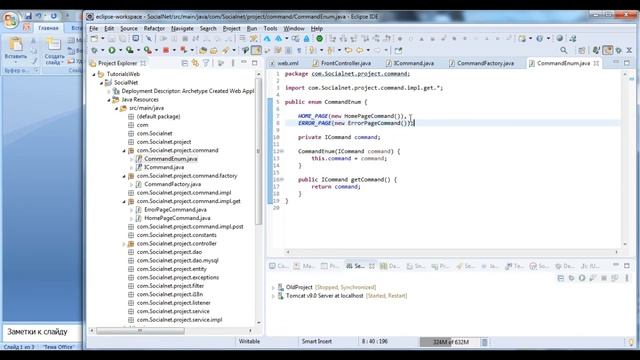Switch to the web.xml editor tab
Viewport: 640px width, 360px height.
(284, 63)
